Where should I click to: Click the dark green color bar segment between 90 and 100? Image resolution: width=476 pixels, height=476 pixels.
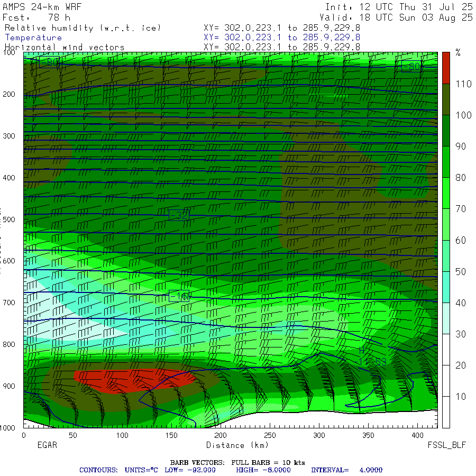point(446,131)
